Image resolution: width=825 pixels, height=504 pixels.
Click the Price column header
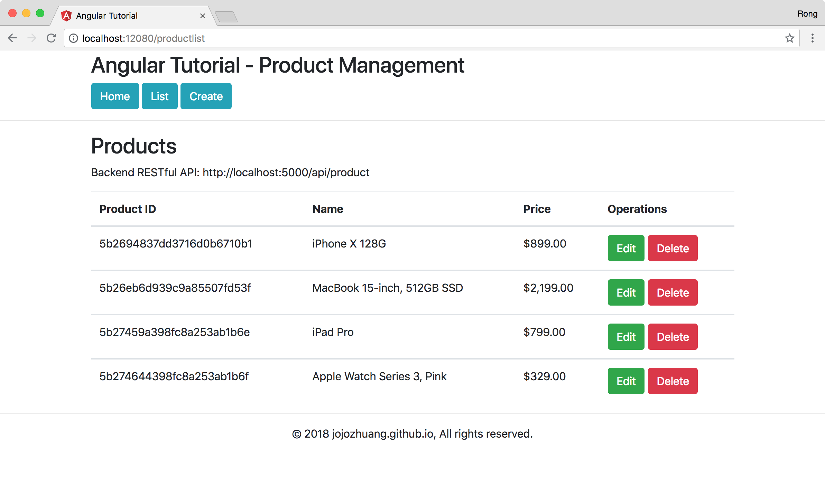tap(537, 209)
